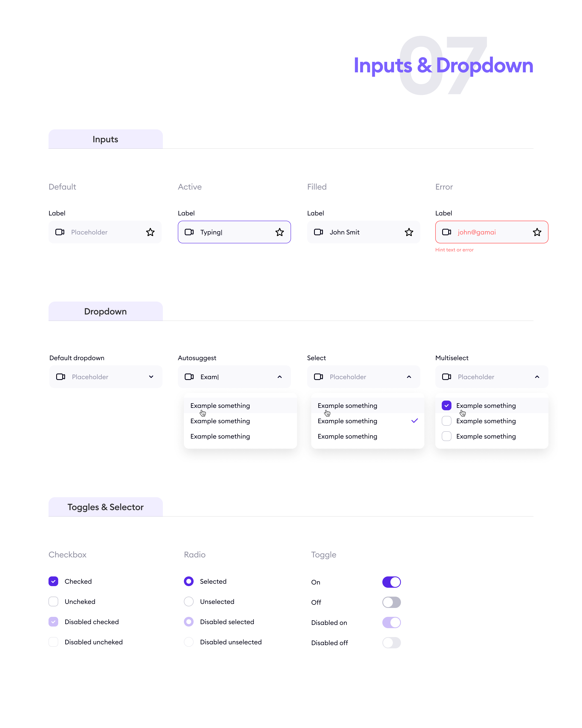
Task: Expand the Default dropdown chevron
Action: 151,377
